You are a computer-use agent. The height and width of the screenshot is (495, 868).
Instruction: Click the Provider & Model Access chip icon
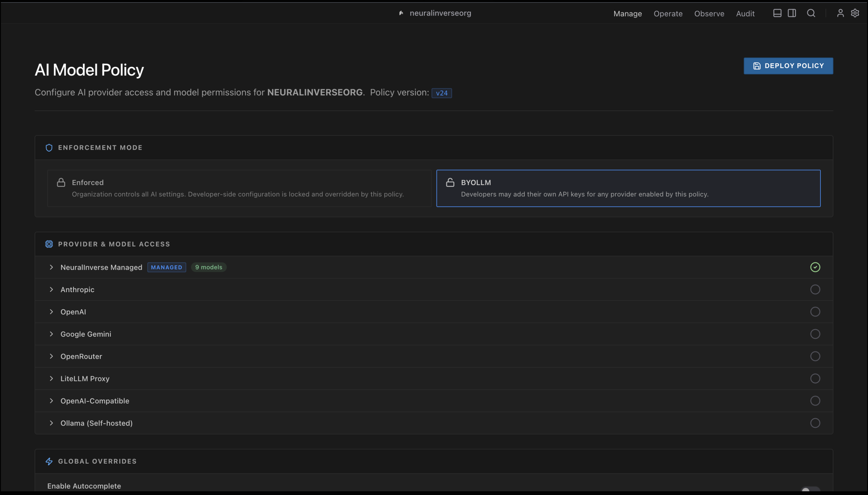(49, 244)
